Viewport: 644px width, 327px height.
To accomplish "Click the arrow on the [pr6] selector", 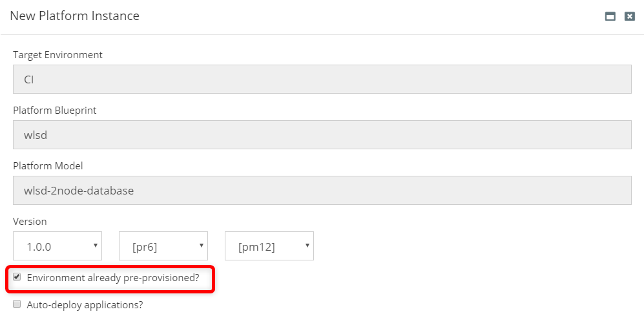I will coord(202,246).
